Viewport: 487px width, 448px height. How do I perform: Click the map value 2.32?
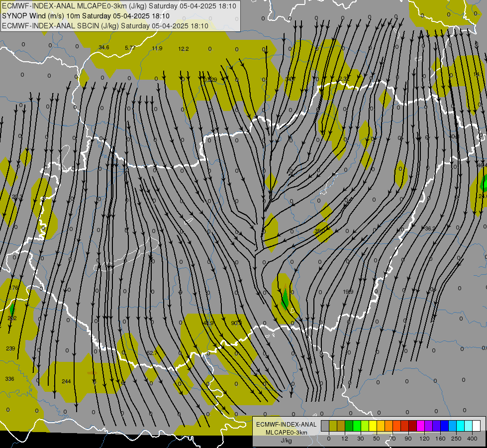point(344,79)
